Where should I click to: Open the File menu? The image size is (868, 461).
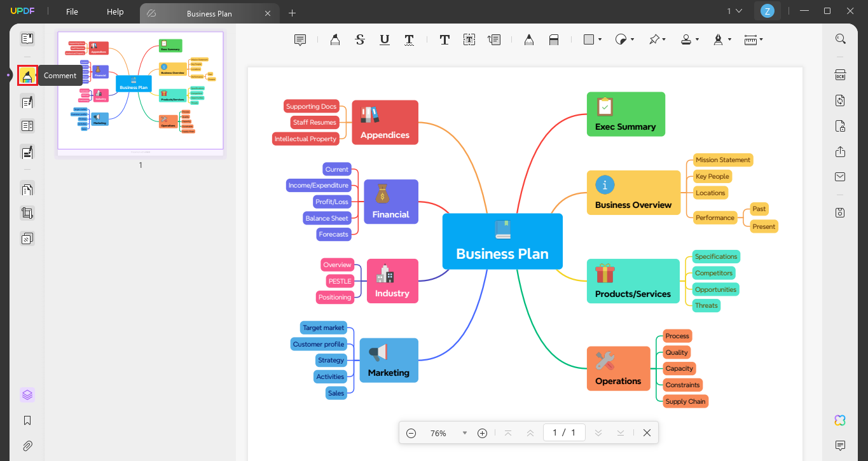point(71,11)
